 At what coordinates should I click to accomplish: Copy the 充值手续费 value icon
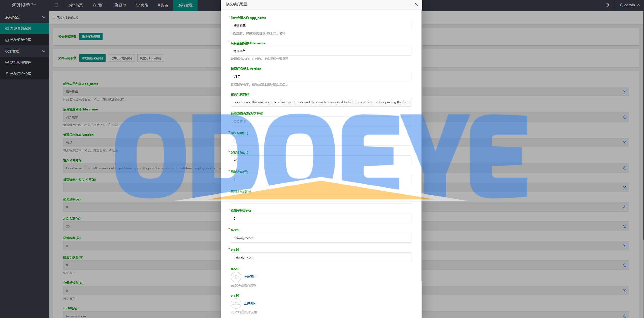(x=625, y=291)
